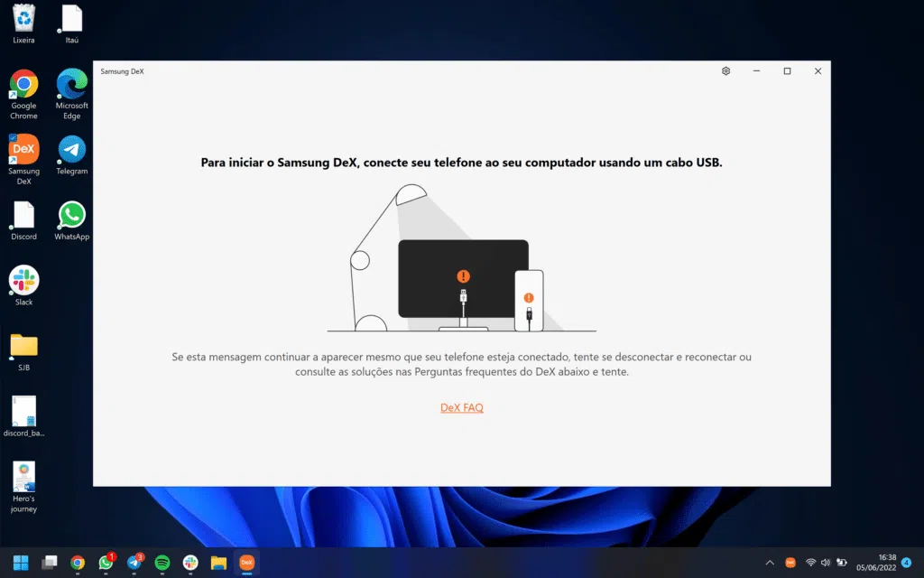Viewport: 924px width, 578px height.
Task: Open Slack from the taskbar
Action: click(x=190, y=562)
